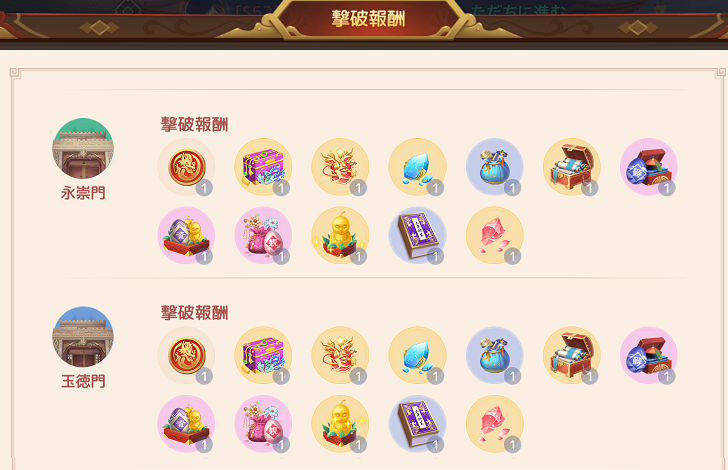Open the red scroll chest in 永崇門 rewards

pos(572,167)
